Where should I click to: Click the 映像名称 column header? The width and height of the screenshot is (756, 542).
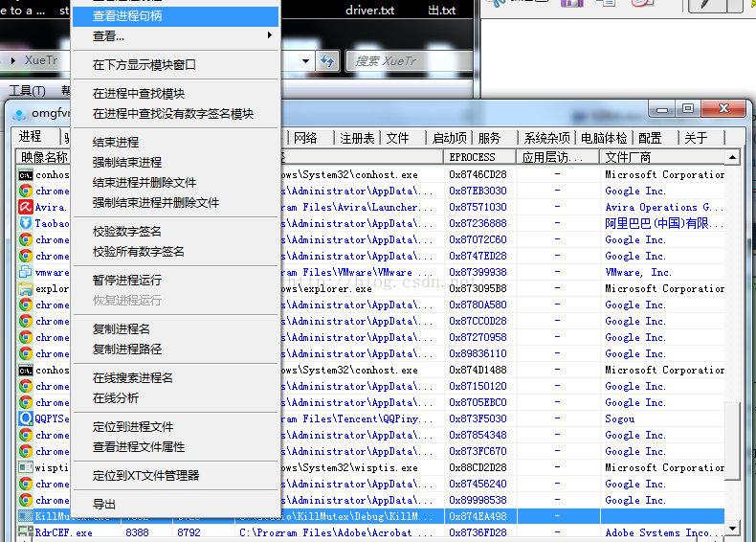click(x=44, y=157)
